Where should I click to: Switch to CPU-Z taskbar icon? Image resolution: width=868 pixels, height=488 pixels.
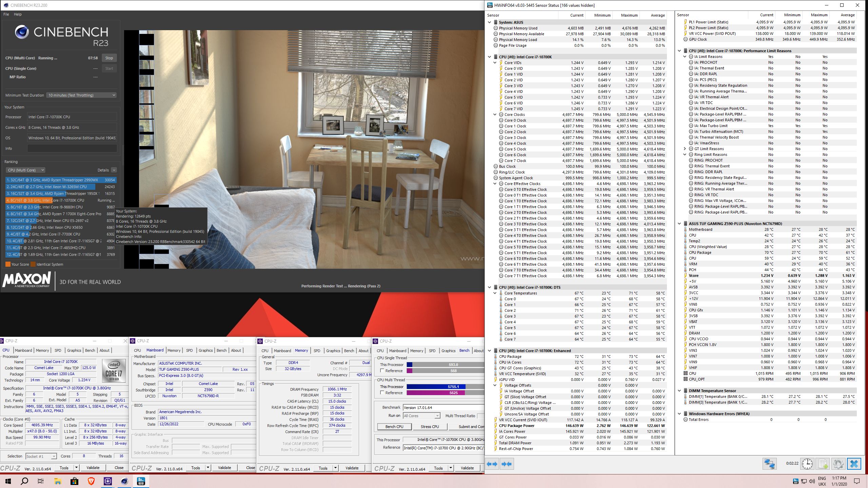pyautogui.click(x=108, y=481)
